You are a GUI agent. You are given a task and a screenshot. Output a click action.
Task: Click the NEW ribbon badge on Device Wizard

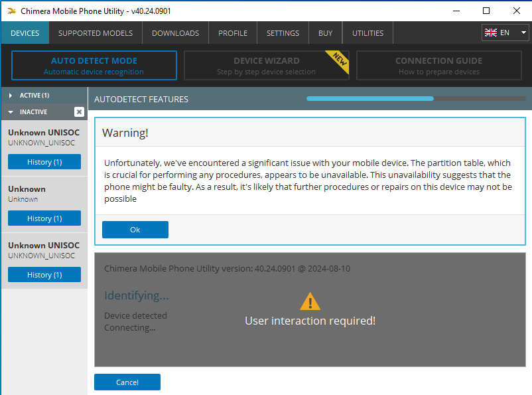338,60
